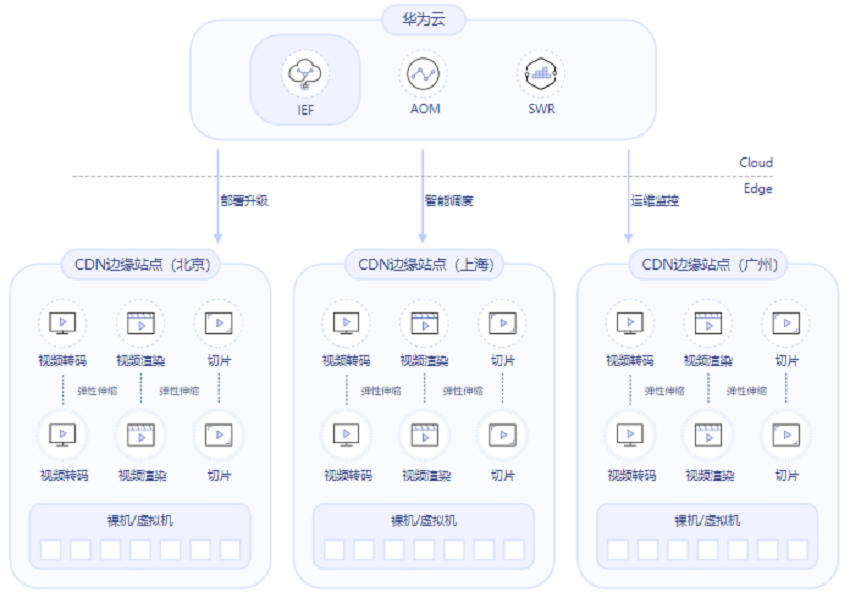Select bottom-row 切片 icon in Beijing site
Viewport: 850px width, 598px height.
219,435
